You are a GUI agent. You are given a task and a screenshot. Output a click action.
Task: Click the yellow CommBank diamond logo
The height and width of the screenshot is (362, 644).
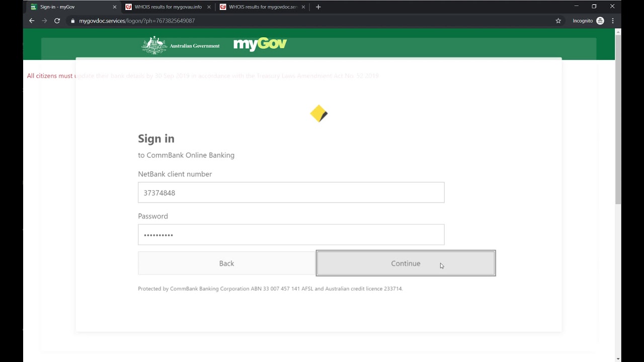(x=318, y=114)
